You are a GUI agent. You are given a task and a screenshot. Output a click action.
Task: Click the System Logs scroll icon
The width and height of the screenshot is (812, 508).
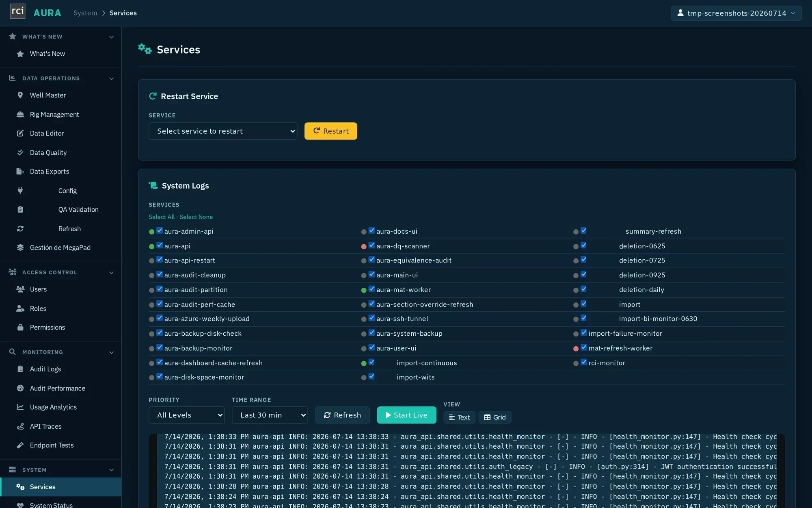[x=153, y=185]
